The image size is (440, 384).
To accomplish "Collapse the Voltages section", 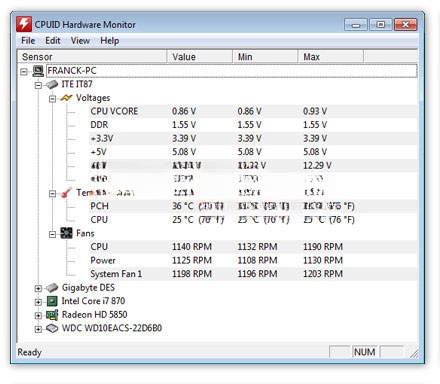I will (x=52, y=99).
